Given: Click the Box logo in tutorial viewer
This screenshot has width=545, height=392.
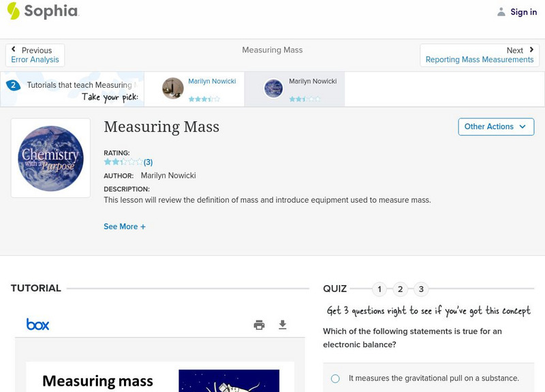Looking at the screenshot, I should tap(37, 325).
